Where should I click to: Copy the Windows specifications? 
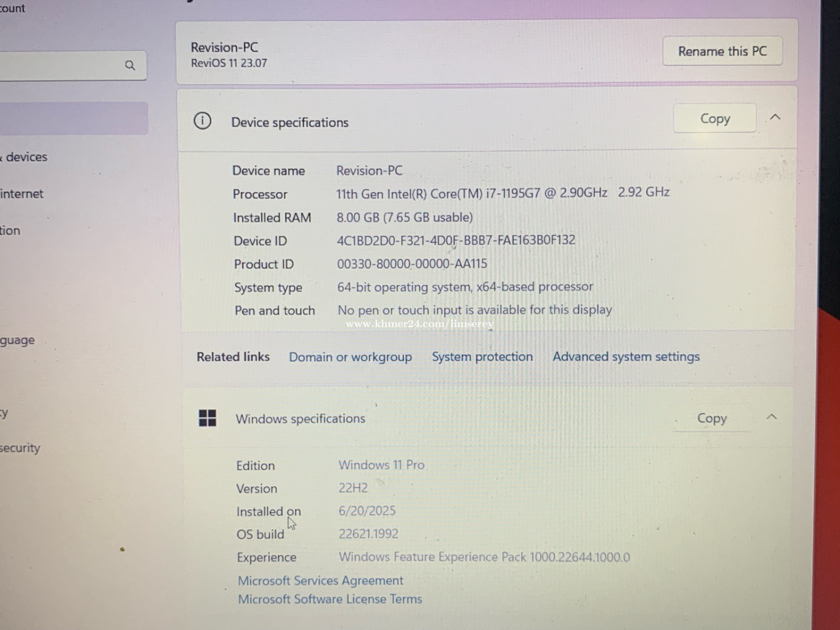coord(712,418)
